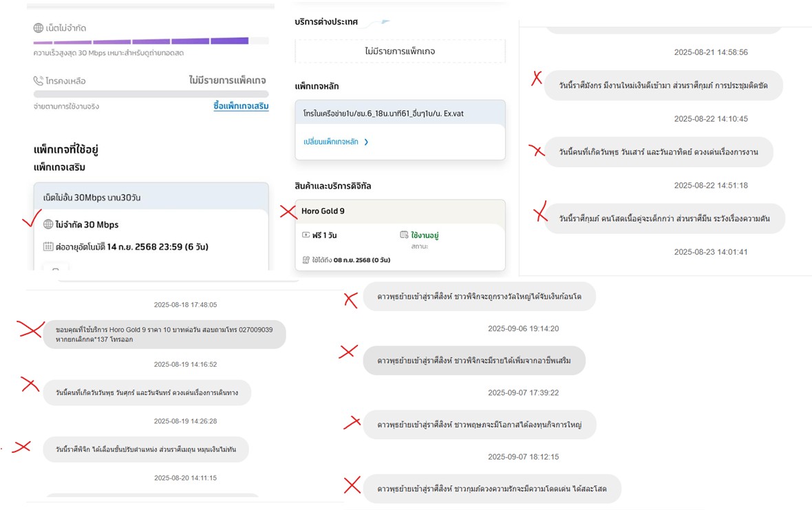Select the แพ็กเกจหลัก section heading
The width and height of the screenshot is (812, 510).
[317, 86]
